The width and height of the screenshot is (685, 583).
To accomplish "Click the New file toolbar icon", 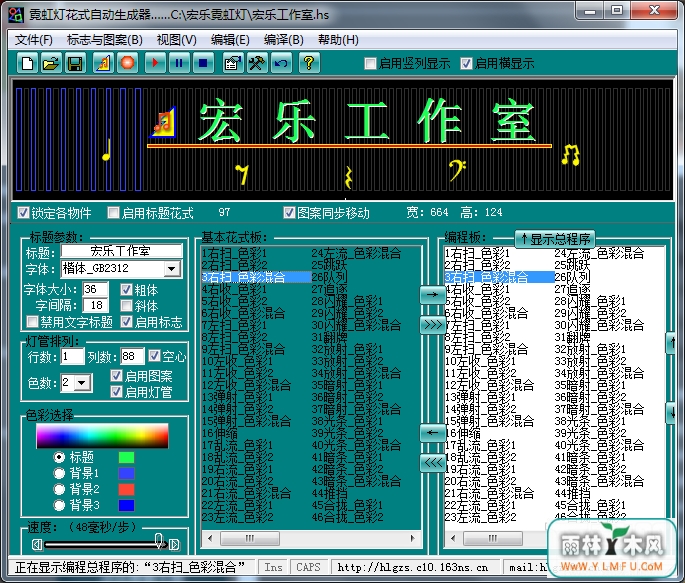I will click(27, 63).
